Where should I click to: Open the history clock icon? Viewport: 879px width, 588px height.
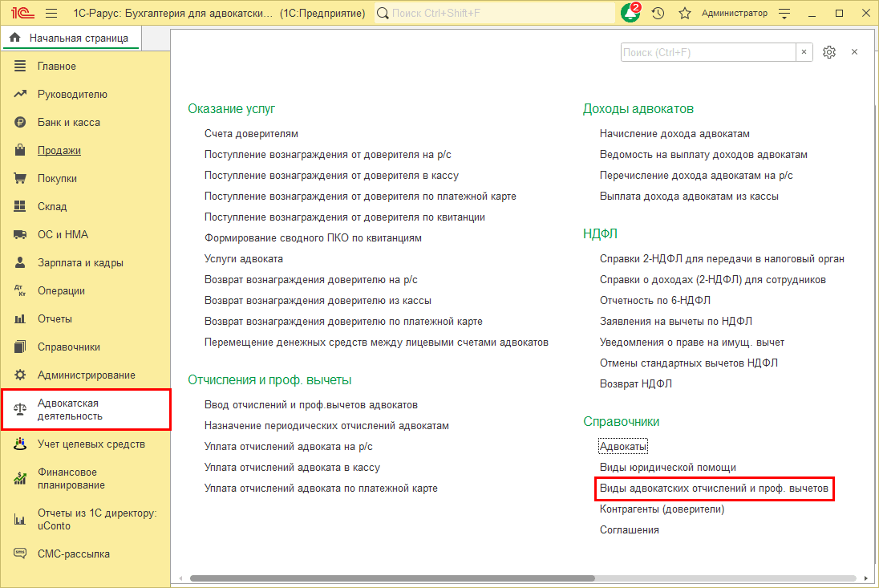658,14
